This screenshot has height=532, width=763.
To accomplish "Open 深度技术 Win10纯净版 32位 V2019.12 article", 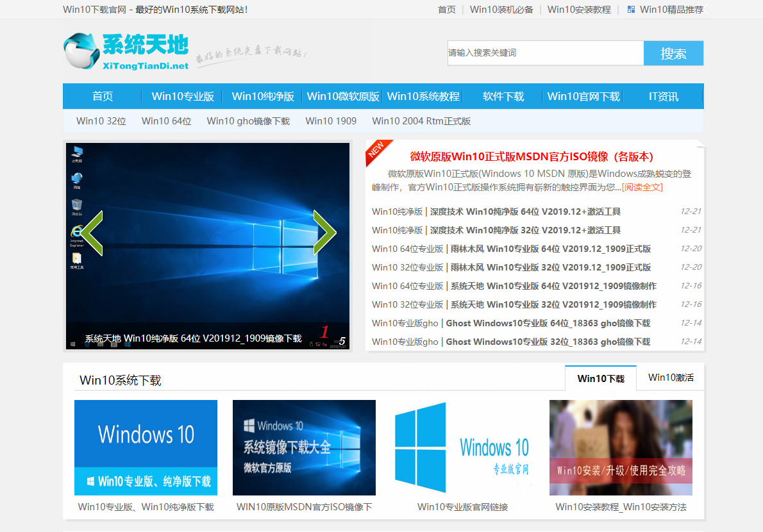I will pyautogui.click(x=525, y=230).
